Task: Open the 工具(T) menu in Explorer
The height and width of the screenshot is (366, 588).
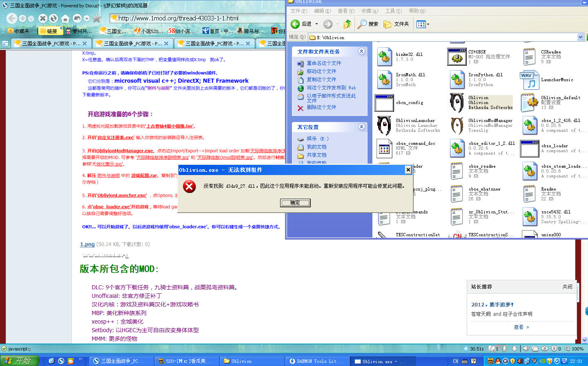Action: click(393, 11)
